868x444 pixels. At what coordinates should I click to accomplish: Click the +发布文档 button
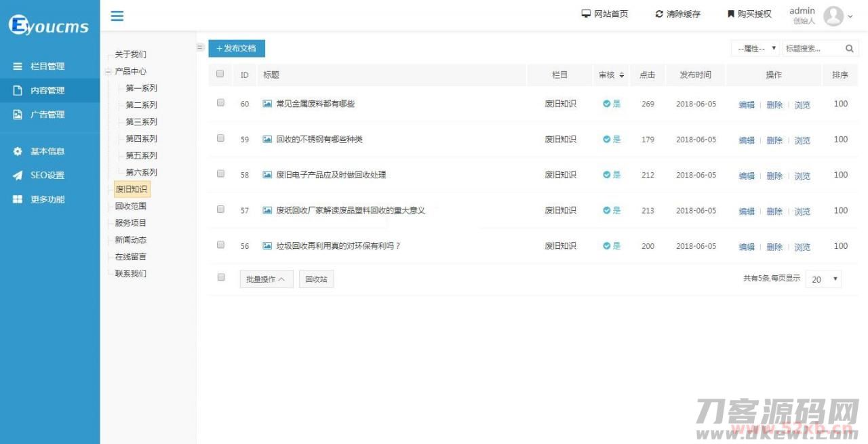coord(236,48)
